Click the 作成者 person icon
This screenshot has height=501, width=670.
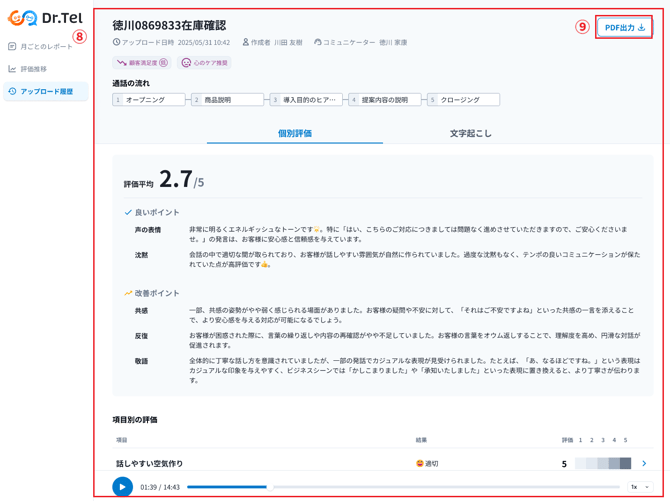click(x=246, y=42)
